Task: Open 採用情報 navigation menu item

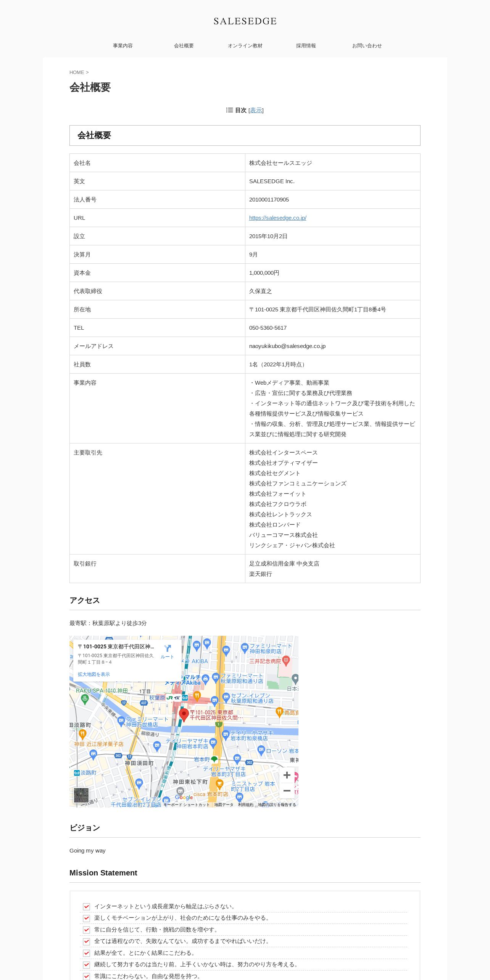Action: pyautogui.click(x=306, y=46)
